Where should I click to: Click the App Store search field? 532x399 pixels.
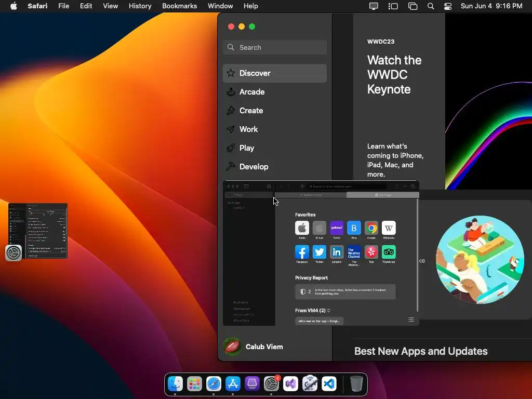[274, 47]
